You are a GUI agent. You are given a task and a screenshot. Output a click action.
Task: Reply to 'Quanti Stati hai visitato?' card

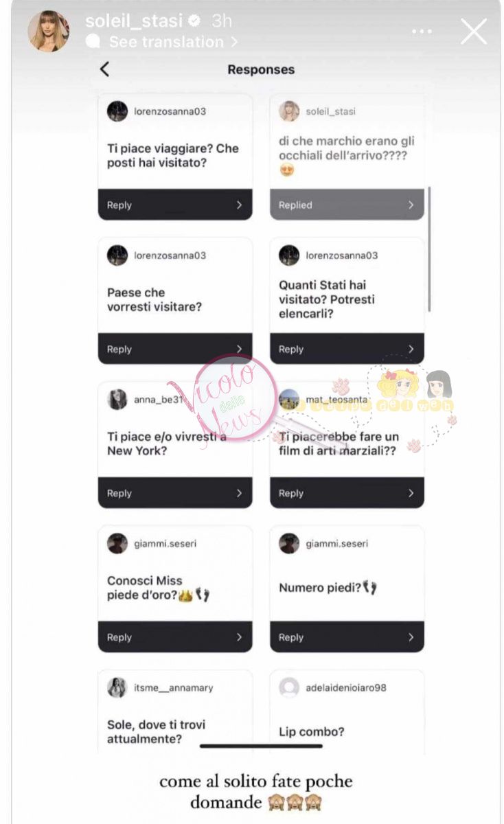[x=347, y=349]
